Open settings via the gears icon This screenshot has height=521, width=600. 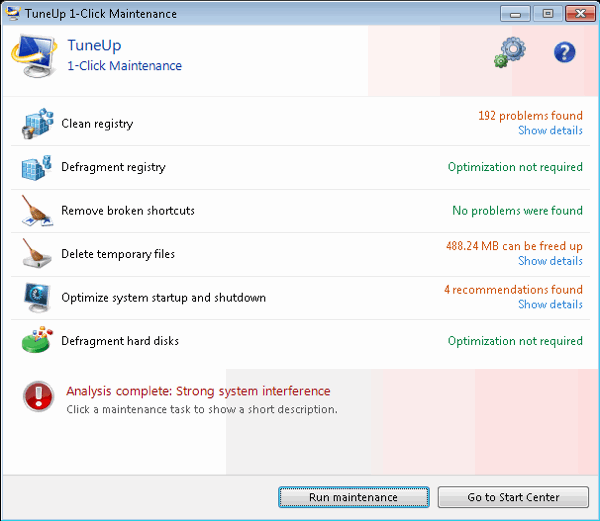[510, 52]
